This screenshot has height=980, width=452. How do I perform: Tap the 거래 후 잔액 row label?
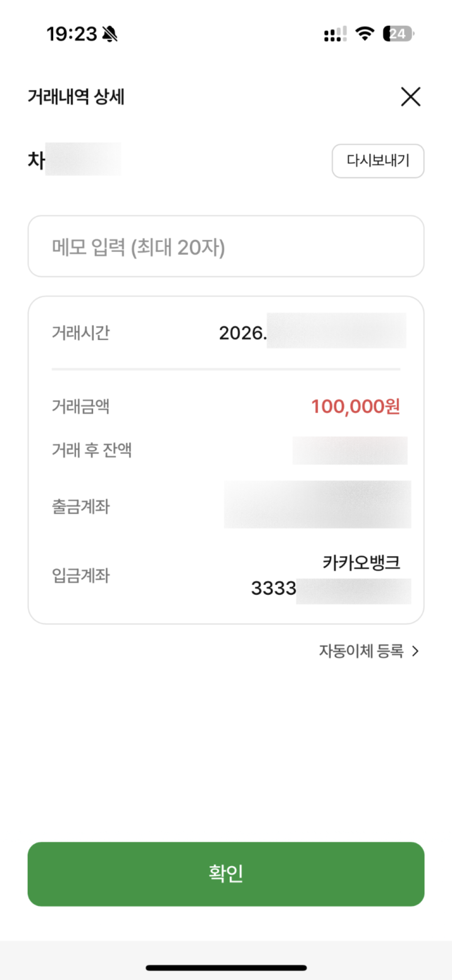click(92, 450)
